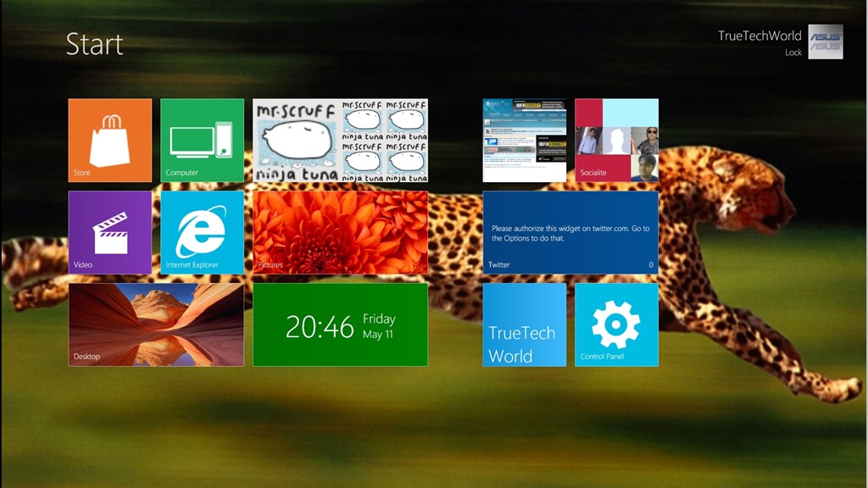This screenshot has height=488, width=868.
Task: Click the 20:46 clock tile
Action: pos(341,324)
